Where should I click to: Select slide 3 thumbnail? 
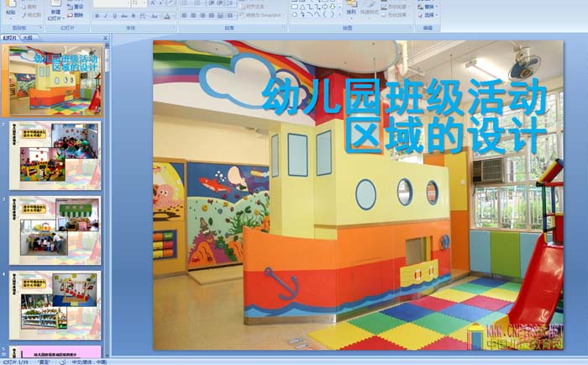coord(55,230)
